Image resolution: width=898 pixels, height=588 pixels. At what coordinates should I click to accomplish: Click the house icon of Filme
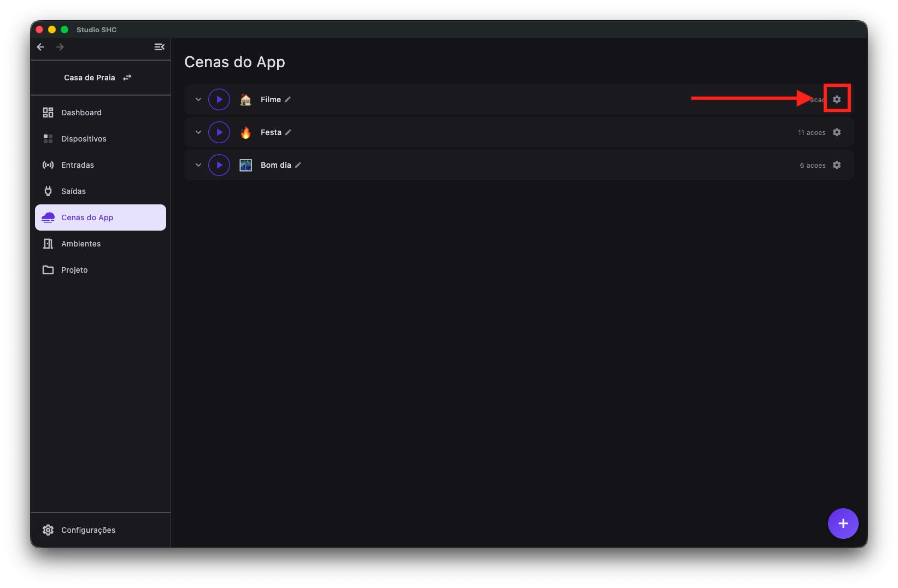tap(246, 99)
